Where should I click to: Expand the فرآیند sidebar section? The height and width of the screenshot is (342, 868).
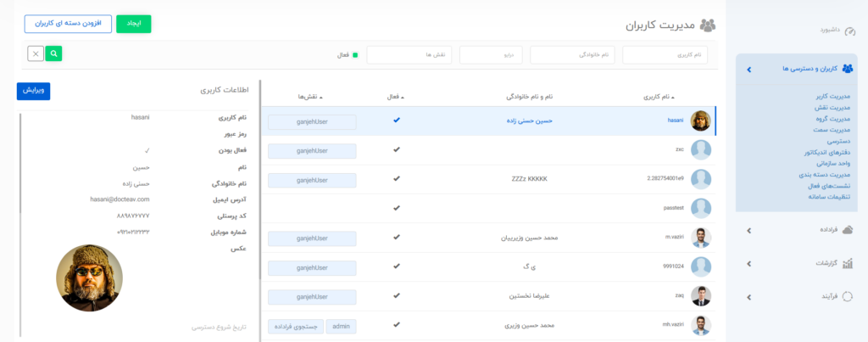pyautogui.click(x=749, y=296)
